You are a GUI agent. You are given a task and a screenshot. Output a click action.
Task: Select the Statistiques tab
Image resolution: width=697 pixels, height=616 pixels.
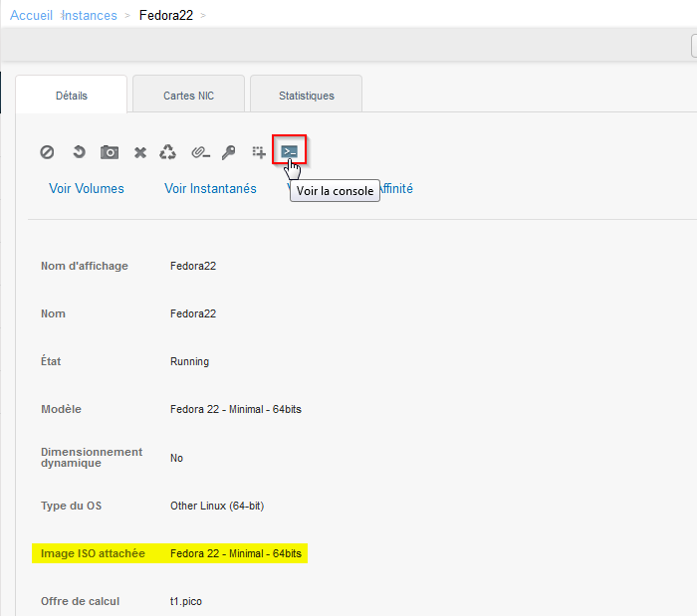(306, 96)
